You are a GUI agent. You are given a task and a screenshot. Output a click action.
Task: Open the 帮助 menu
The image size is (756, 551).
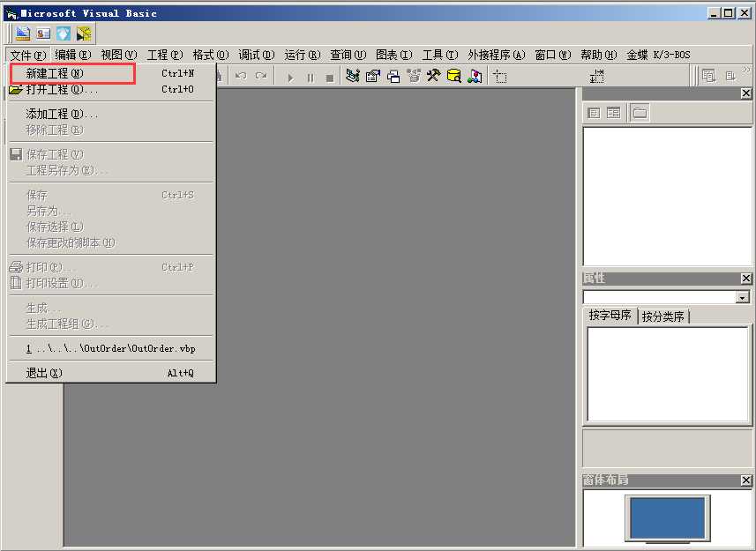pyautogui.click(x=598, y=55)
